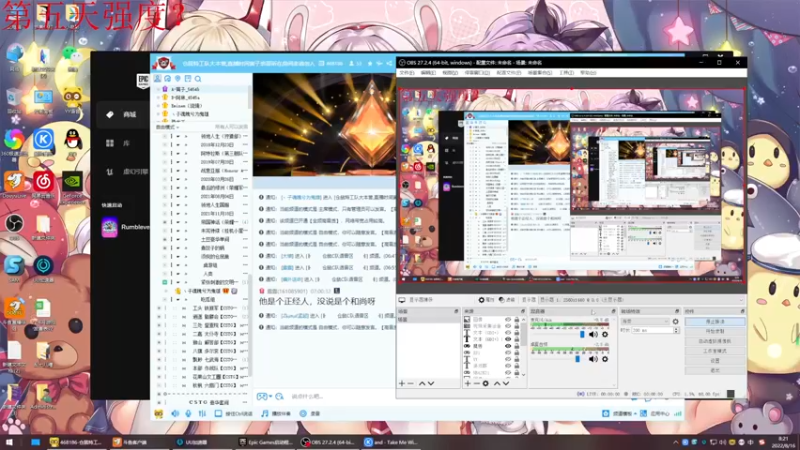
Task: Adjust 桌面音频 volume slider
Action: pyautogui.click(x=578, y=359)
